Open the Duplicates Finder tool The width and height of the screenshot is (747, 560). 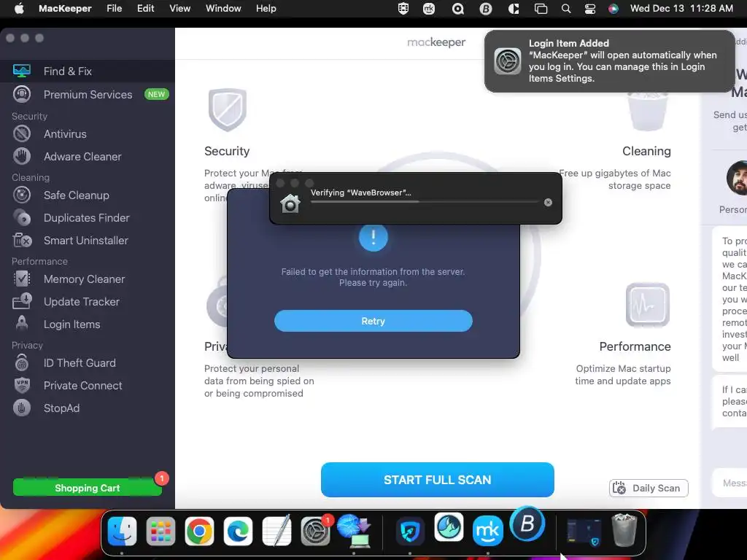88,217
